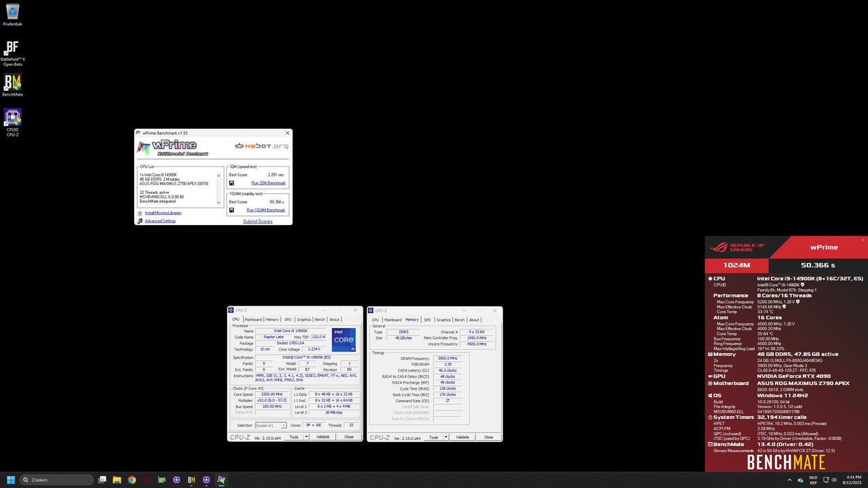Screen dimensions: 868x488
Task: Show hidden system tray icons
Action: click(x=789, y=480)
